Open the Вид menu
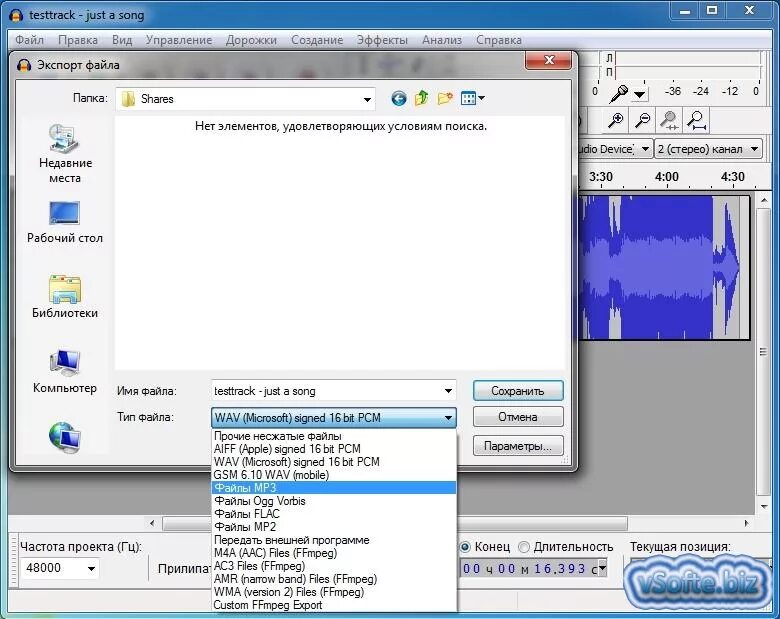The image size is (780, 619). 122,40
